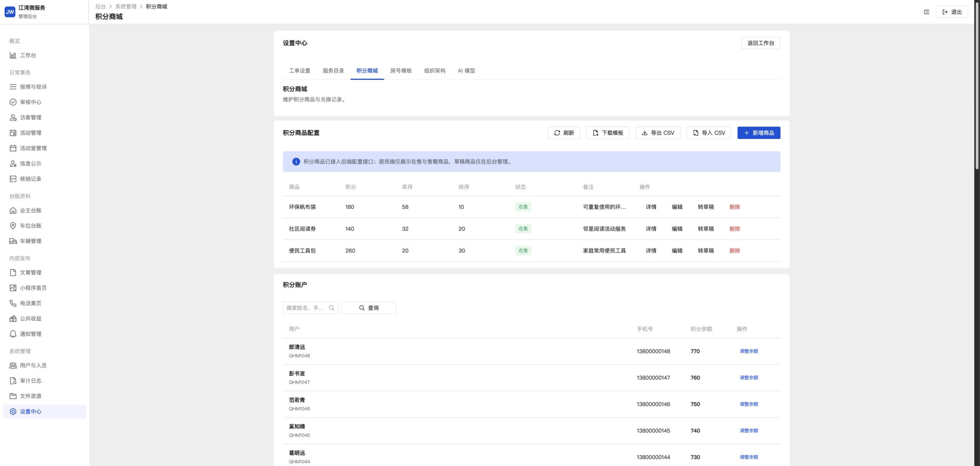Open 车位台账 sidebar entry
The width and height of the screenshot is (980, 466).
(44, 226)
